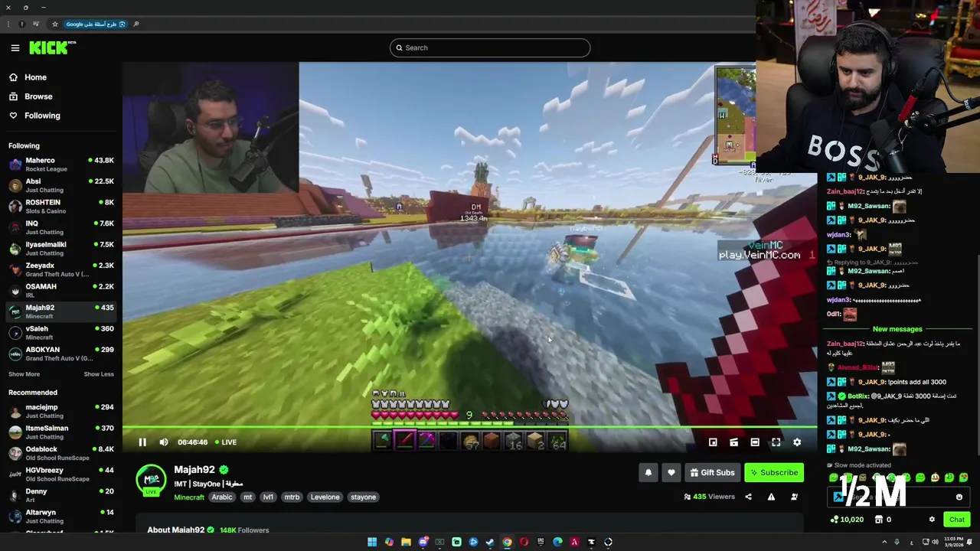
Task: Jump to New messages in chat
Action: pos(897,329)
